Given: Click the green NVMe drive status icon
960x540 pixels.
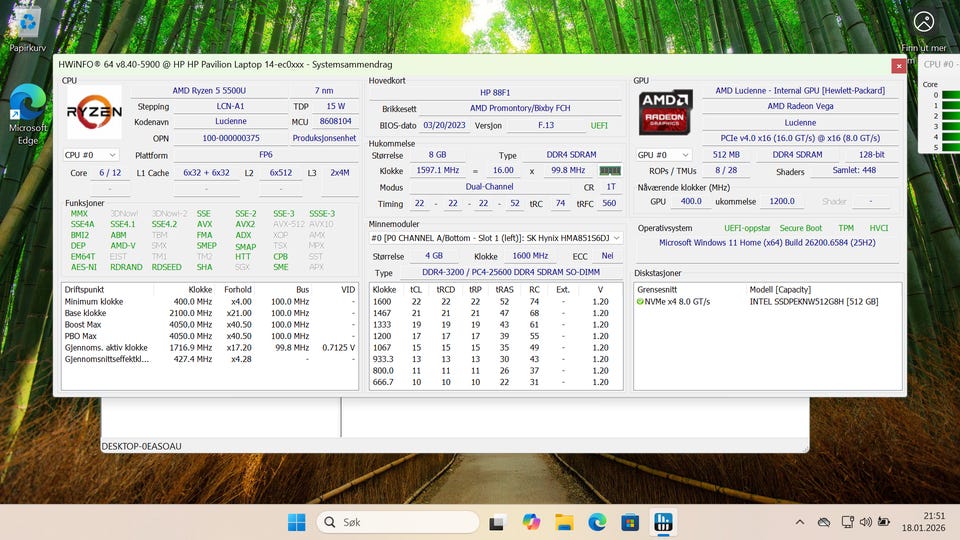Looking at the screenshot, I should [641, 301].
